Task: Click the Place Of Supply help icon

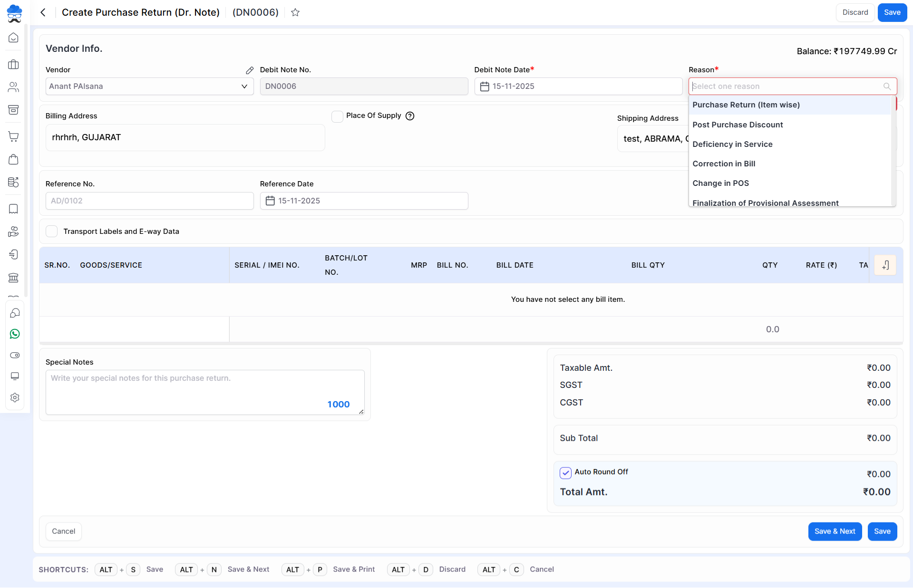Action: click(410, 116)
